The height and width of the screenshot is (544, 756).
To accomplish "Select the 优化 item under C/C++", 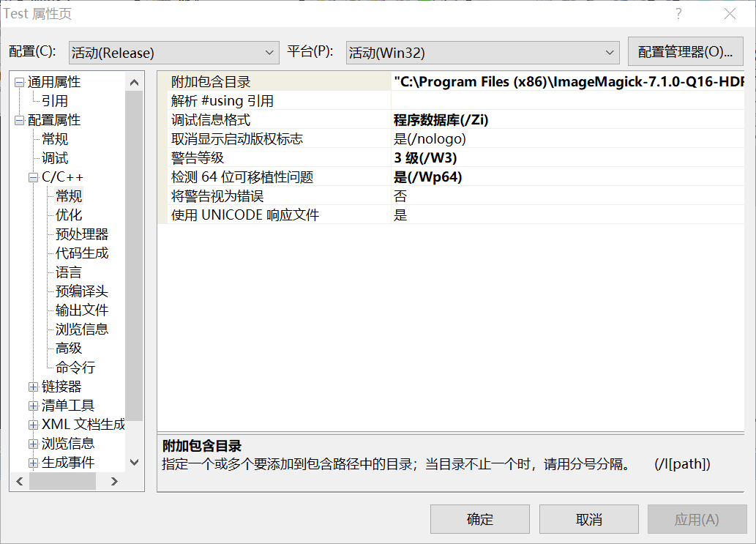I will [69, 215].
